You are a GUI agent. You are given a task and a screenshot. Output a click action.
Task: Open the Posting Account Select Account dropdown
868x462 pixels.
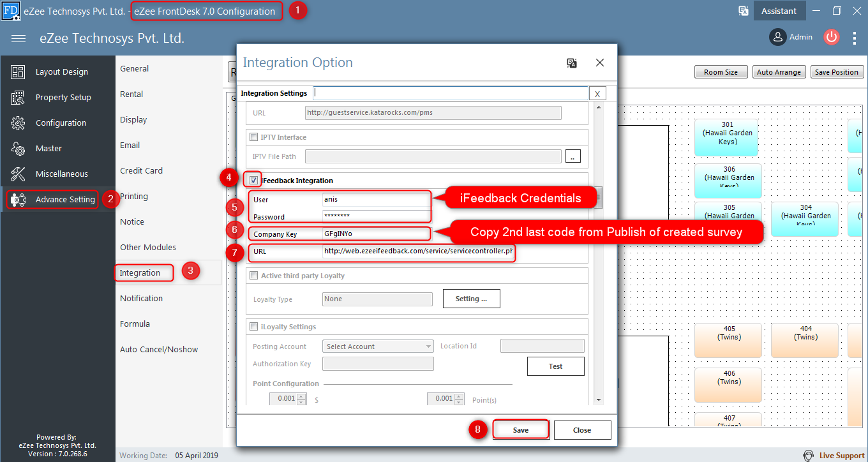(378, 346)
